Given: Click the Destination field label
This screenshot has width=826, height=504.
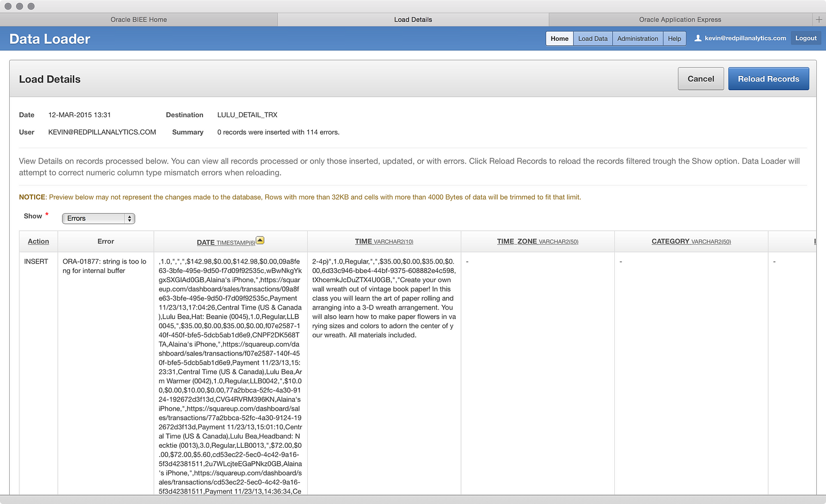Looking at the screenshot, I should tap(184, 115).
